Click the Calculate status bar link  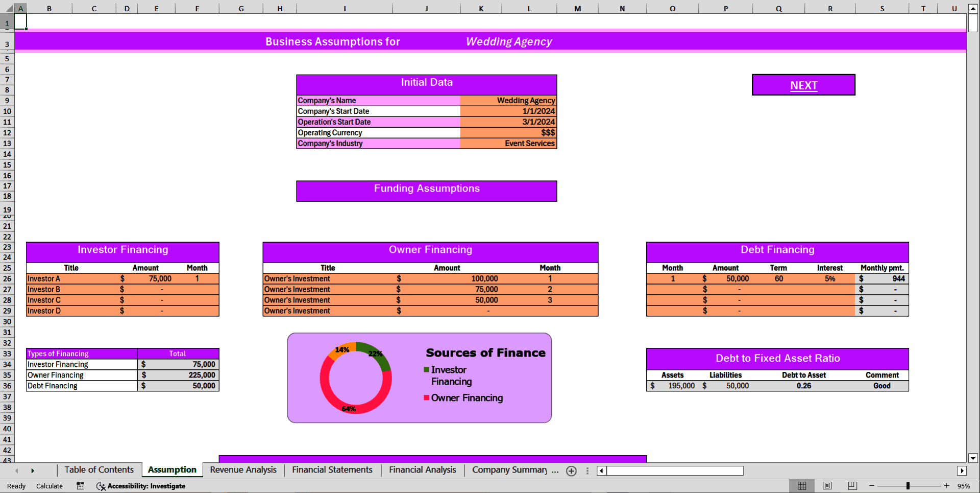pyautogui.click(x=50, y=486)
